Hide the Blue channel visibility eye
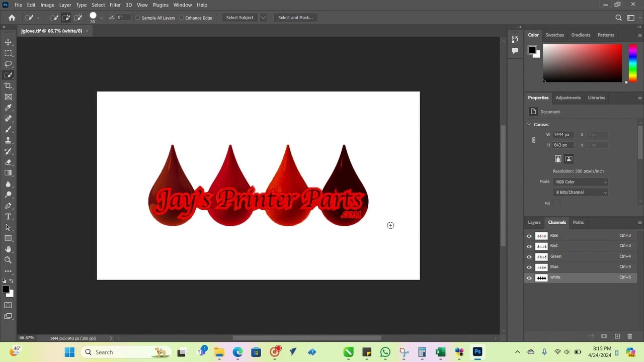 pyautogui.click(x=529, y=267)
